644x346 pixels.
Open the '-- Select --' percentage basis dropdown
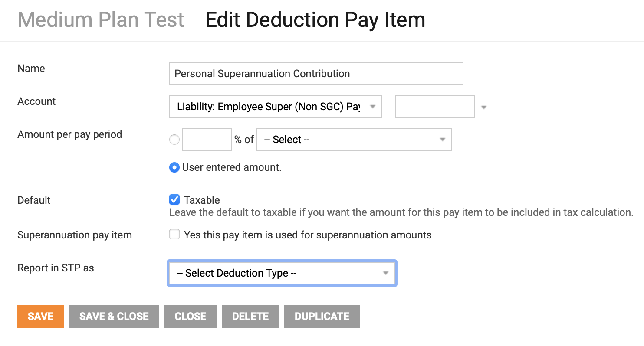point(354,139)
